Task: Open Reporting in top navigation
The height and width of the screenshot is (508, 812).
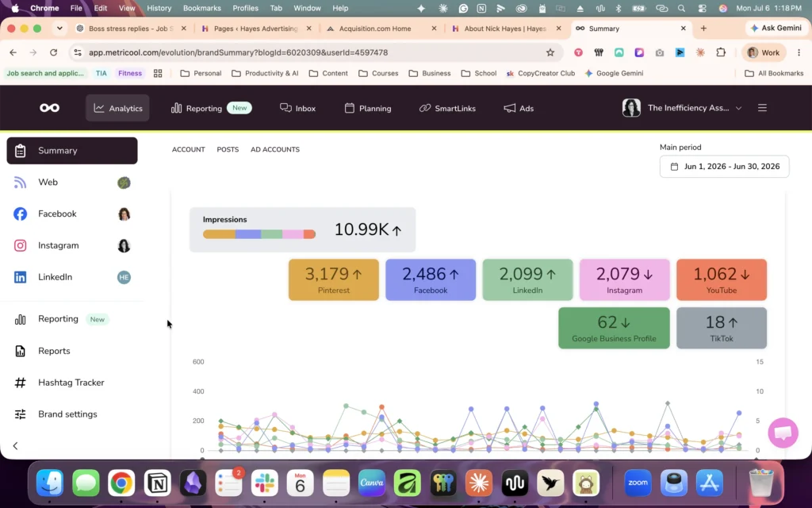Action: pyautogui.click(x=211, y=108)
